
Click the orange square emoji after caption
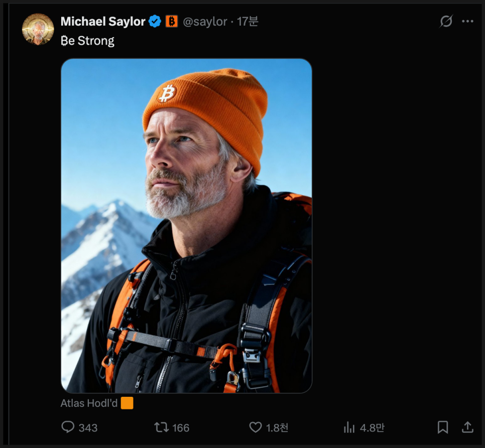127,403
